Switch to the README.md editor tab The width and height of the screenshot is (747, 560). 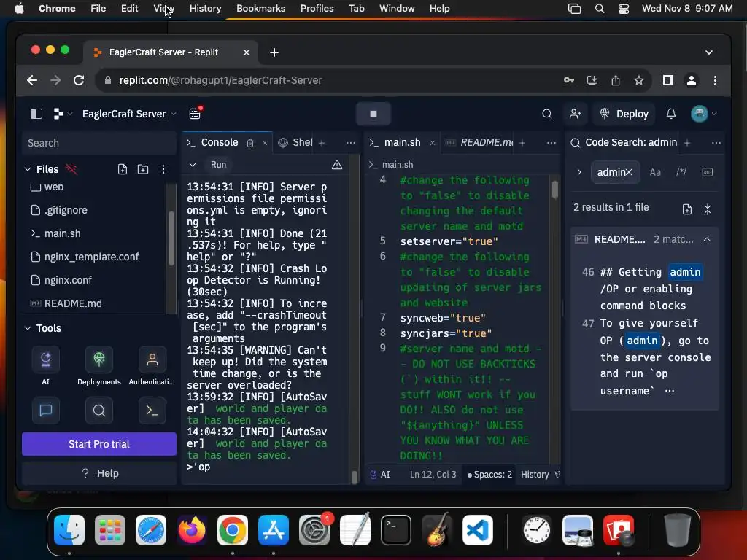tap(479, 142)
